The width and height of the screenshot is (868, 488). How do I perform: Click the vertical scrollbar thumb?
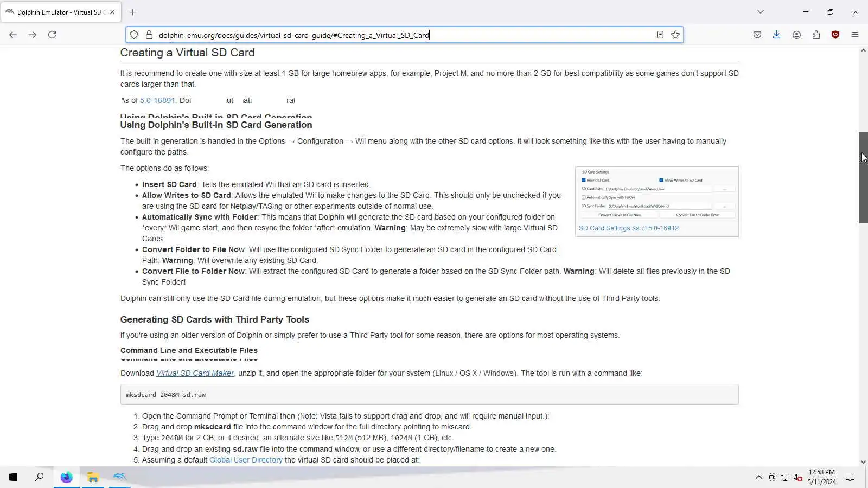point(863,177)
